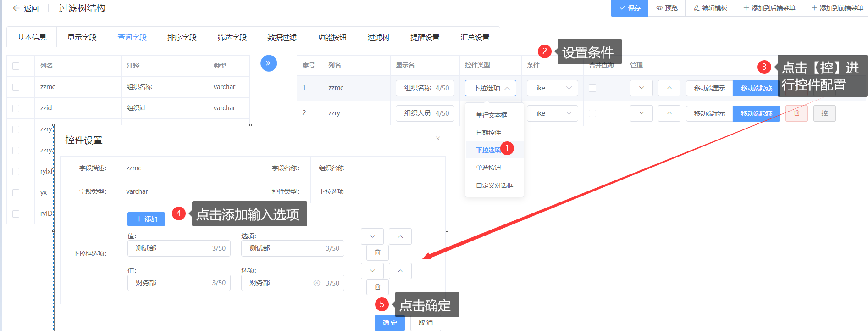Move the 测试部 option down
This screenshot has width=868, height=331.
tap(372, 236)
